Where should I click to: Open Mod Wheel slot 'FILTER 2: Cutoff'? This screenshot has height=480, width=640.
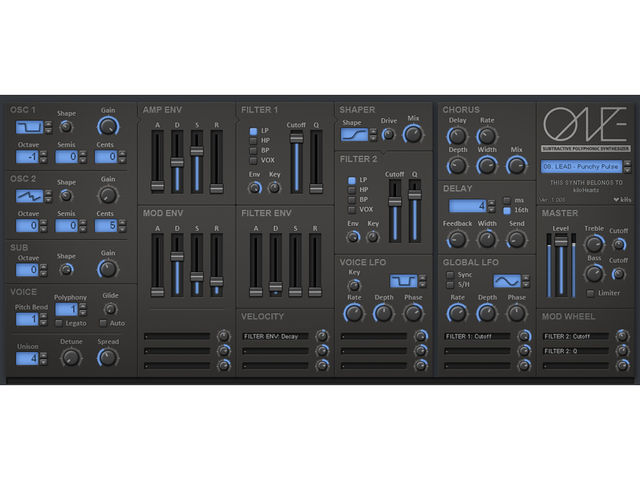(x=576, y=336)
